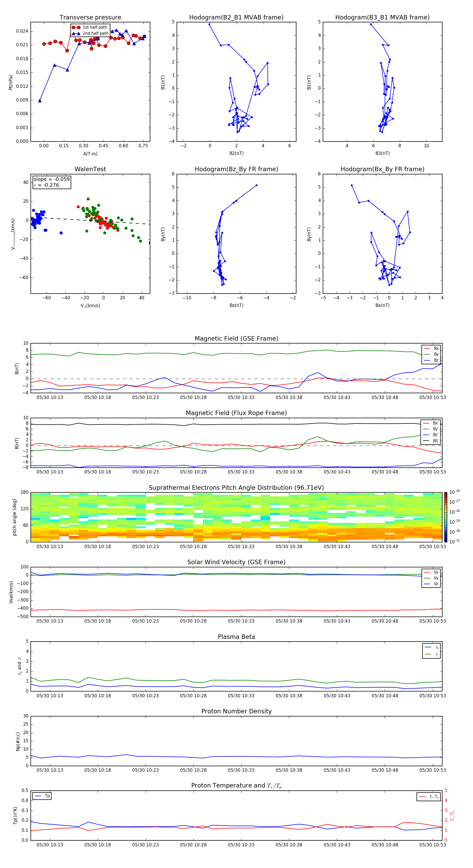Click the Tp legend box
This screenshot has width=473, height=868.
click(x=42, y=796)
